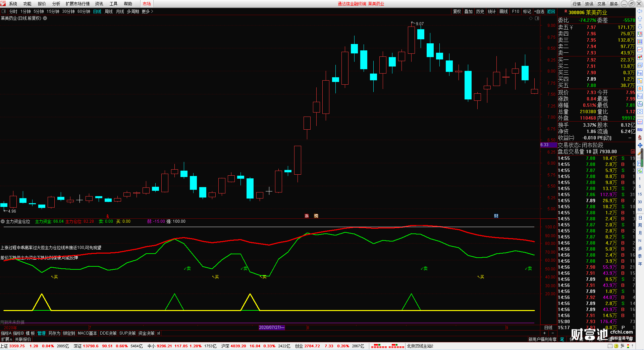Switch to 周 period in right sidebar
This screenshot has width=644, height=350.
tap(640, 225)
